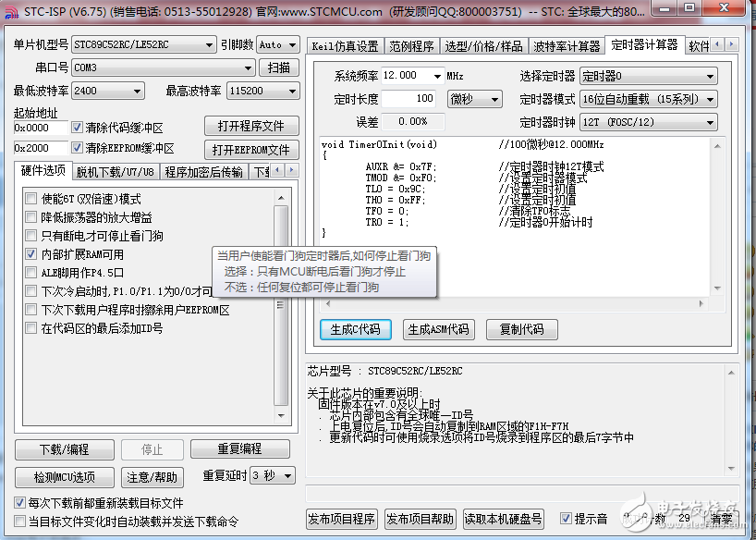This screenshot has width=756, height=540.
Task: Open the 微秒 time unit dropdown
Action: point(474,99)
